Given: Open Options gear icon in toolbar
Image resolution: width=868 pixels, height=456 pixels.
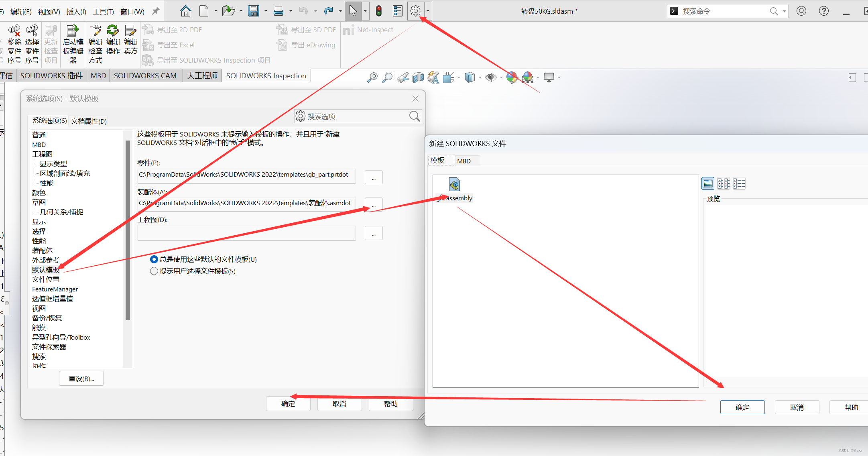Looking at the screenshot, I should [x=416, y=11].
